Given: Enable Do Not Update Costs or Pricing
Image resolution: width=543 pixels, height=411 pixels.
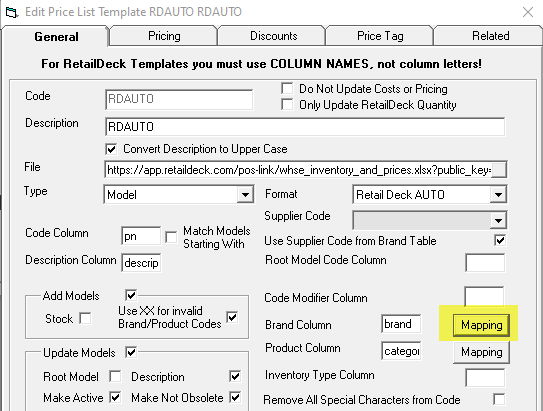Looking at the screenshot, I should [x=287, y=89].
